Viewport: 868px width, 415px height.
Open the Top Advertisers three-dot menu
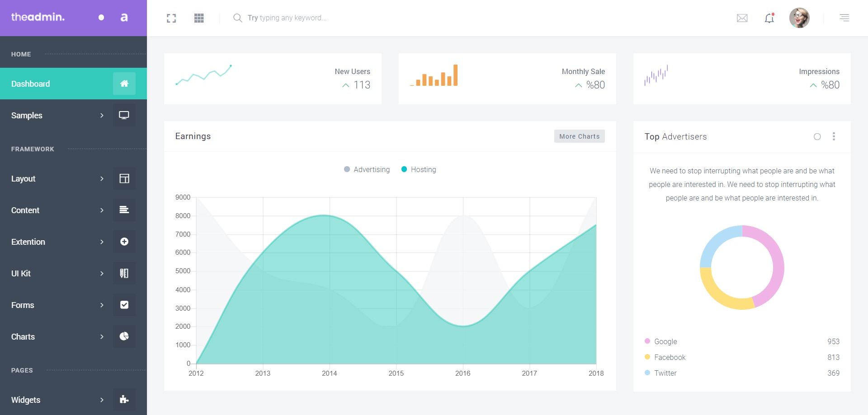click(834, 136)
